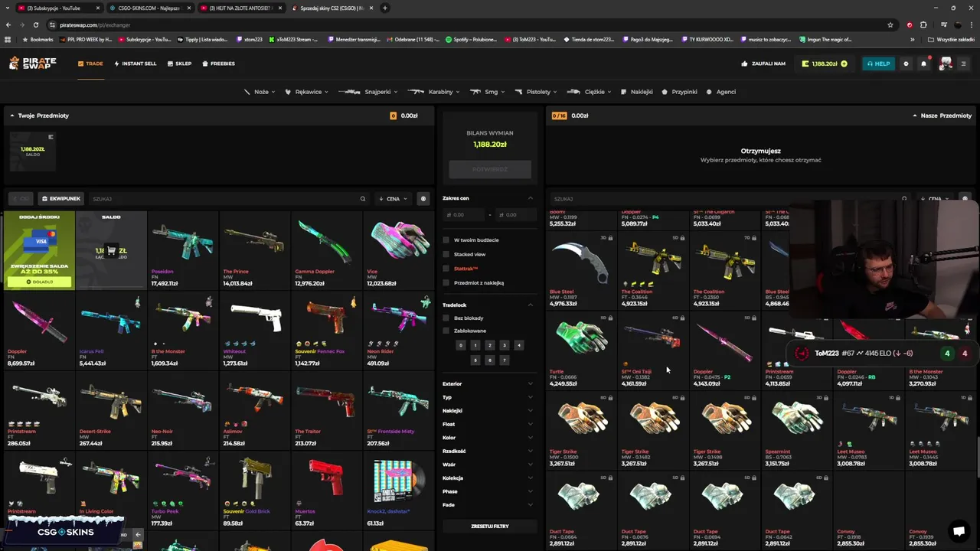Collapse the 'Zakres cen' section
This screenshot has width=980, height=551.
click(531, 198)
